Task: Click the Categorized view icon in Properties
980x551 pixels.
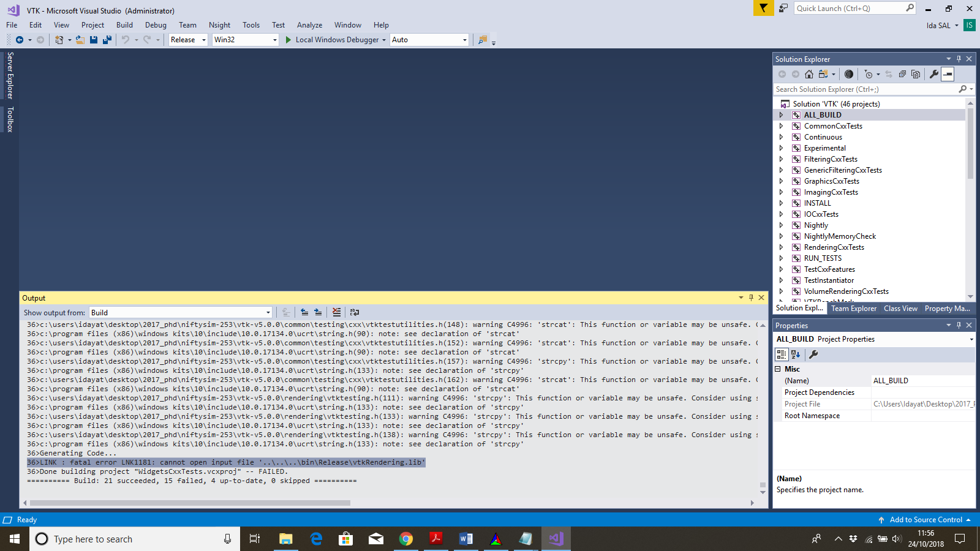Action: (x=782, y=354)
